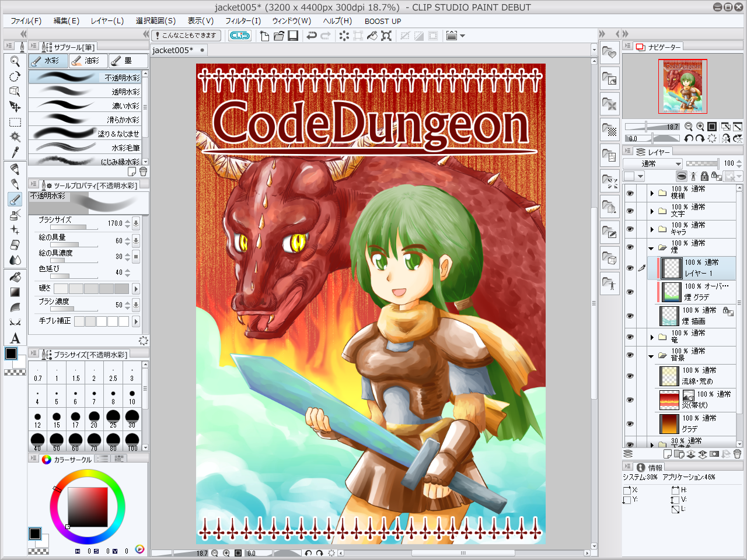The image size is (747, 560).
Task: Collapse the 煙 layer folder
Action: coord(652,248)
